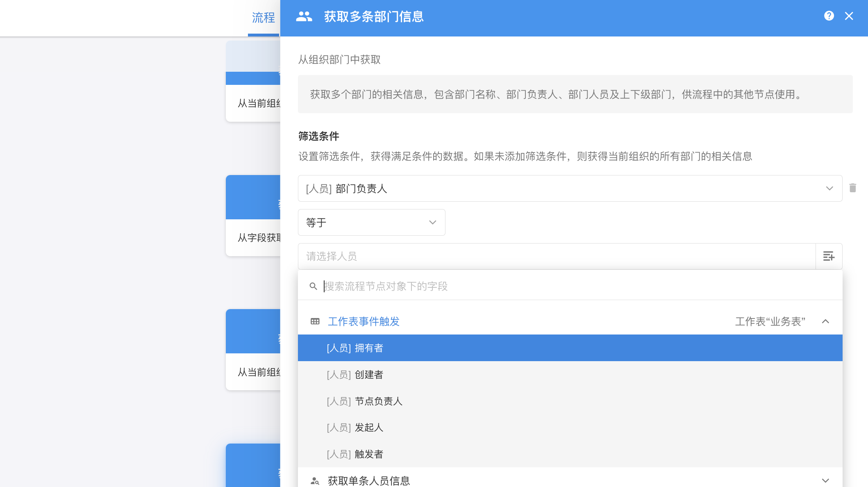Image resolution: width=868 pixels, height=487 pixels.
Task: Click the add-field list icon button
Action: pyautogui.click(x=829, y=256)
